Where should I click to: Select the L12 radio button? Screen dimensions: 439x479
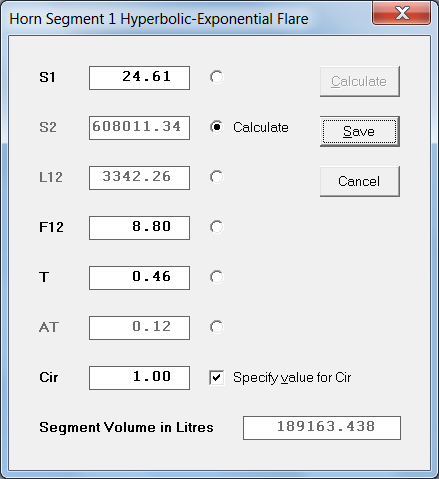pos(217,177)
